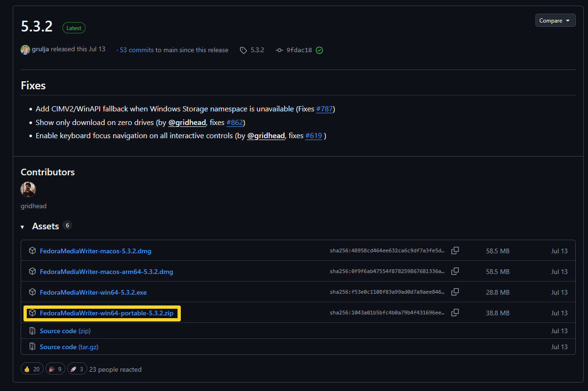Download FedoraMediaWriter-macos-5.3.2.dmg

pyautogui.click(x=95, y=251)
